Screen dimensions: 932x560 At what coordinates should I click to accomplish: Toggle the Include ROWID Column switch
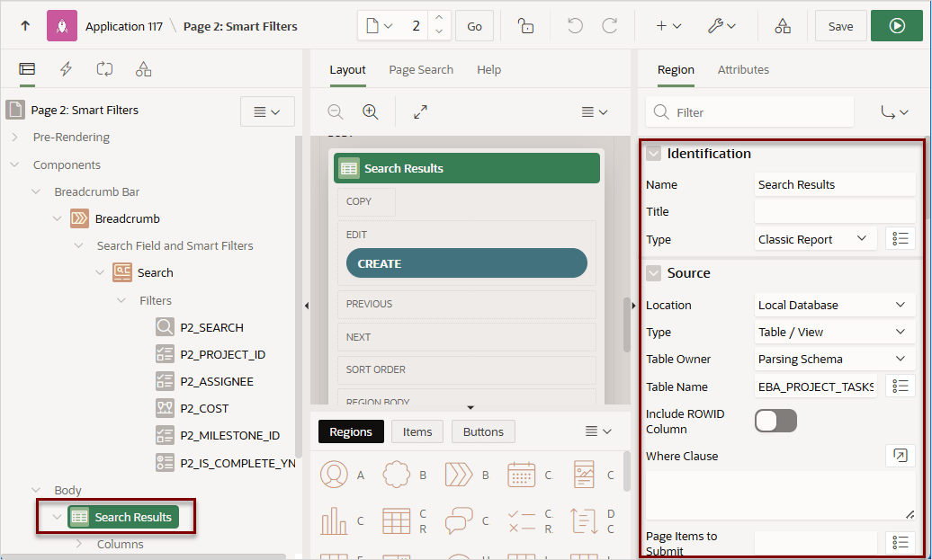(775, 421)
